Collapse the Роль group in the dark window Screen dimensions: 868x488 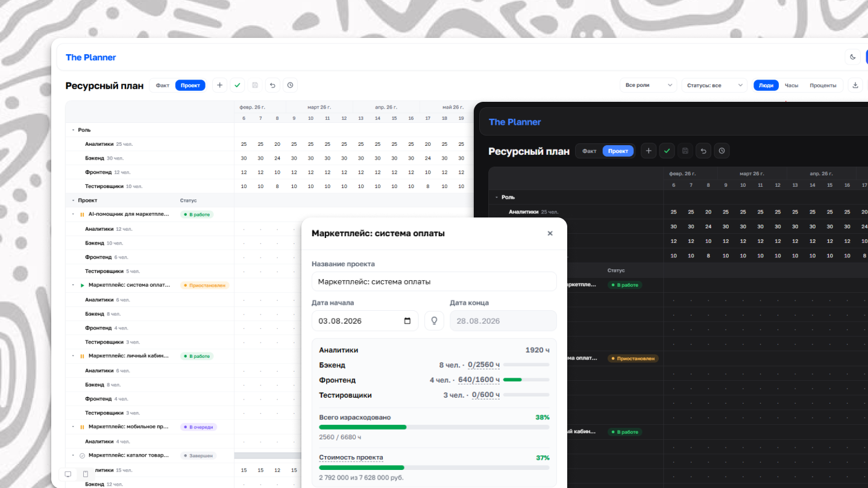tap(496, 198)
